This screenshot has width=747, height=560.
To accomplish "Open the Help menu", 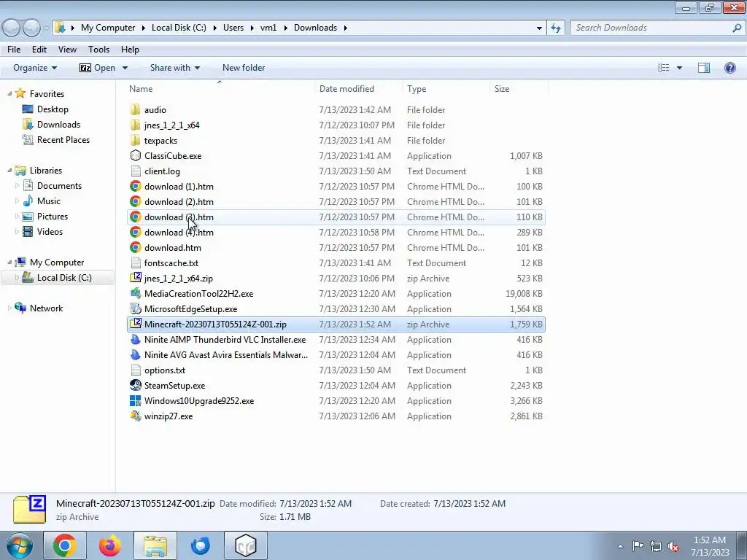I will pyautogui.click(x=130, y=50).
